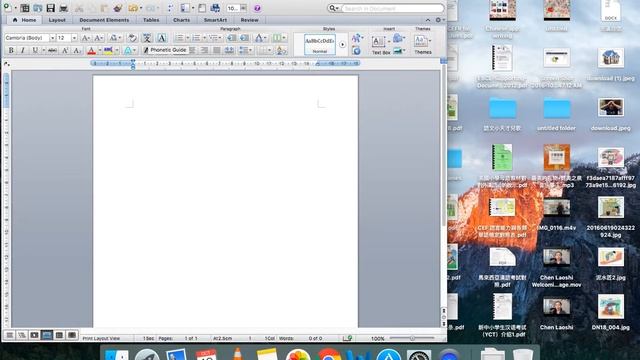Open ribbon preferences gear
Image resolution: width=640 pixels, height=360 pixels.
[x=439, y=20]
